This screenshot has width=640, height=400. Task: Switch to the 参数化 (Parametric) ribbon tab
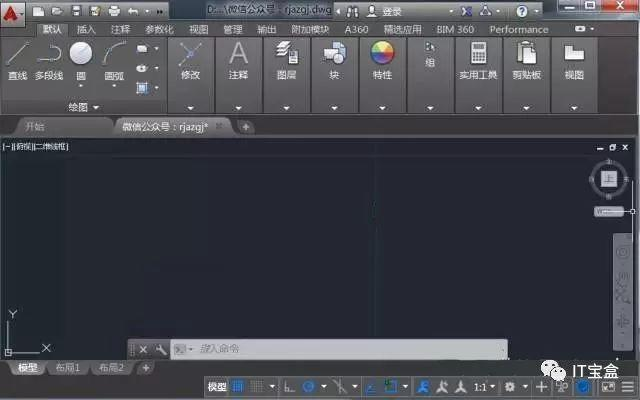point(159,29)
